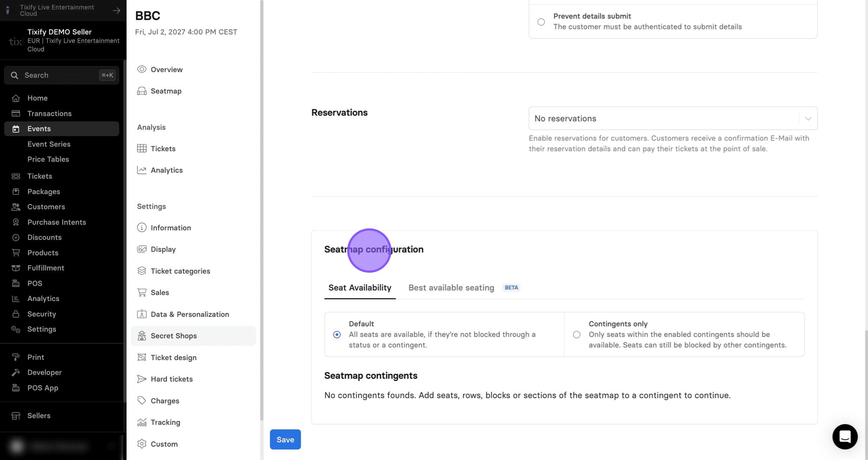The height and width of the screenshot is (460, 868).
Task: Open Purchase Intents page
Action: 57,222
